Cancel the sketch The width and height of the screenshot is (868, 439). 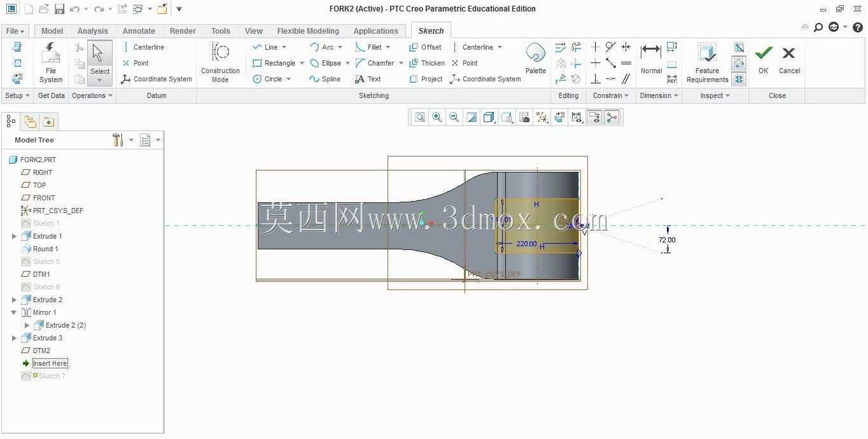pyautogui.click(x=789, y=60)
